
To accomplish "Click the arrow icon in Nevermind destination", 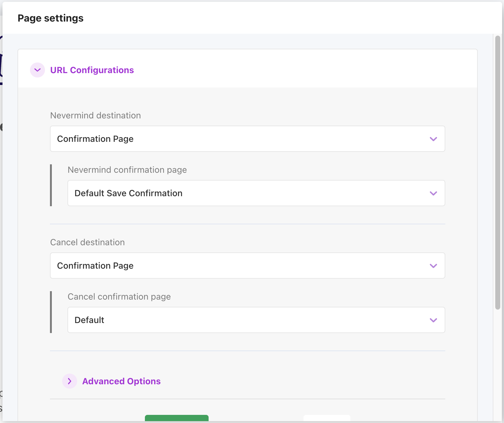I will click(x=433, y=139).
